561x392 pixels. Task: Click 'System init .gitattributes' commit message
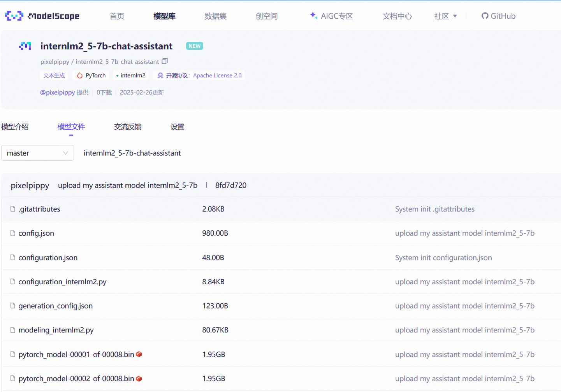435,209
